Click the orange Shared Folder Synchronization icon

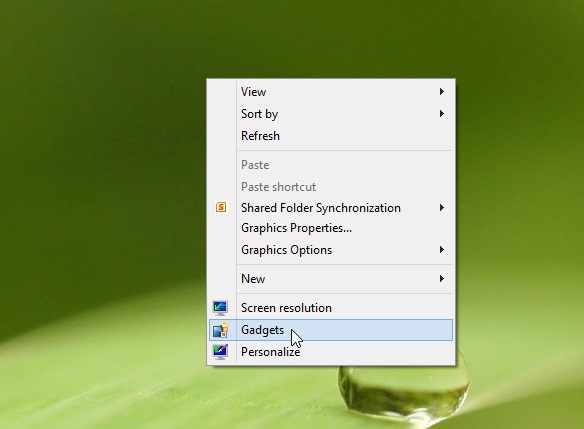221,207
